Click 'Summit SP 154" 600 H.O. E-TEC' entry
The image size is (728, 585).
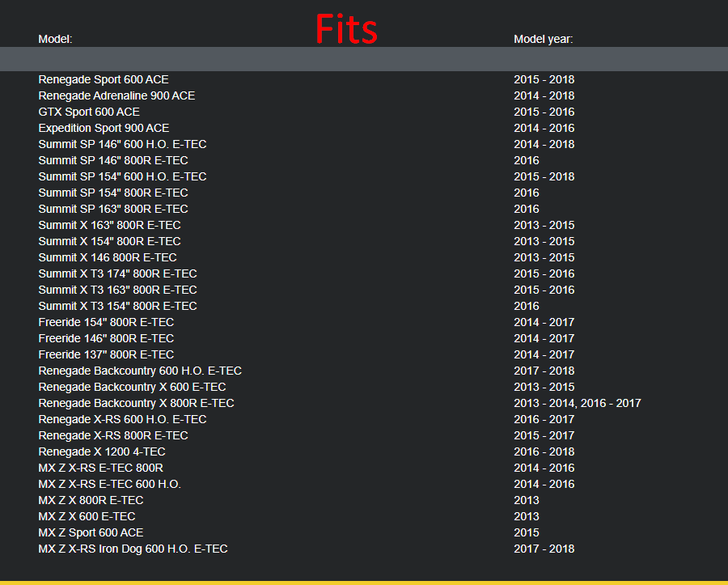pyautogui.click(x=123, y=177)
